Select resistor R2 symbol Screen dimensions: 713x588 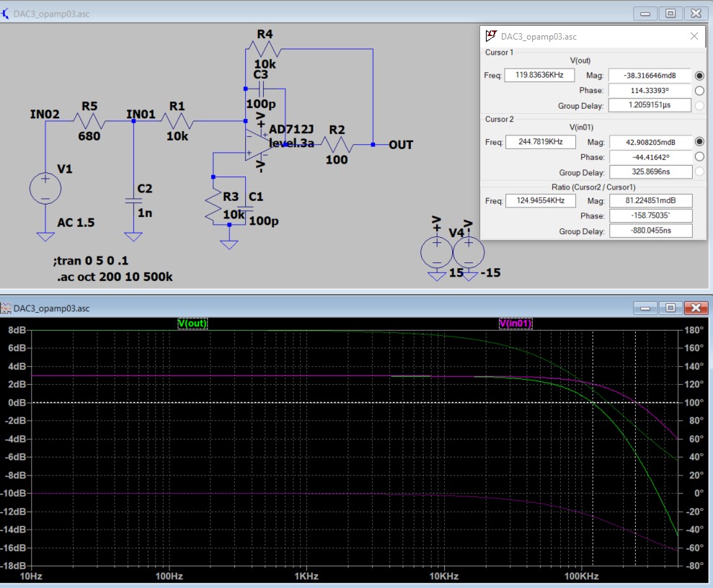337,145
